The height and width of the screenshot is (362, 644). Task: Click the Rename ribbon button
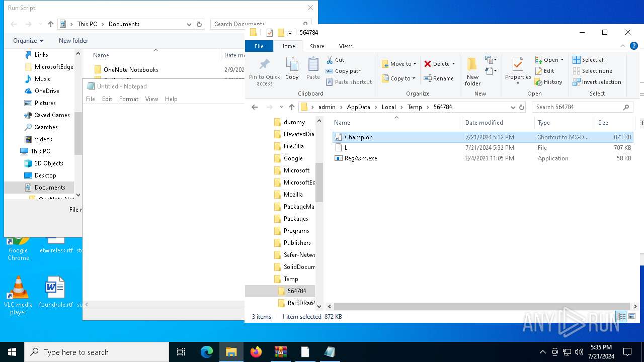point(439,78)
